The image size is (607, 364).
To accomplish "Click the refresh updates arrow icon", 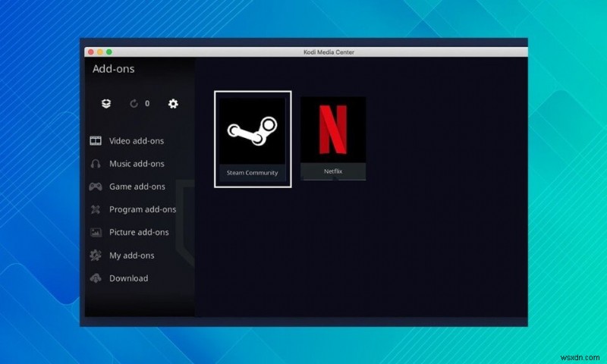I will (134, 104).
